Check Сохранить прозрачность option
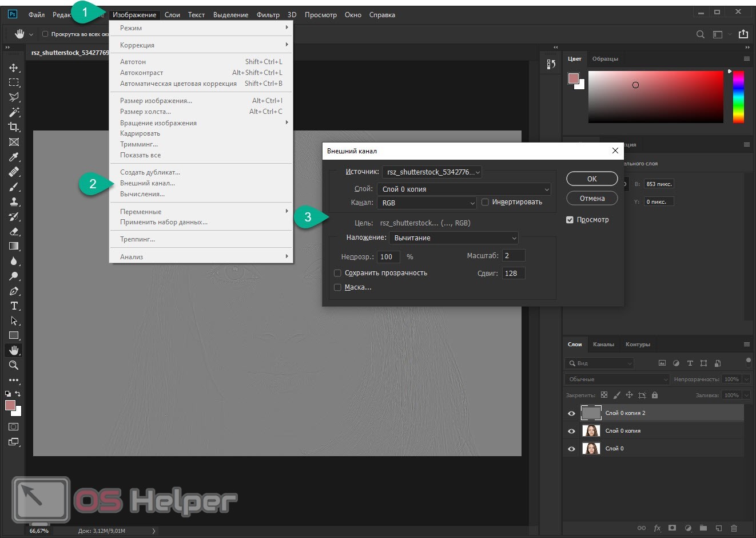This screenshot has height=538, width=756. tap(337, 273)
